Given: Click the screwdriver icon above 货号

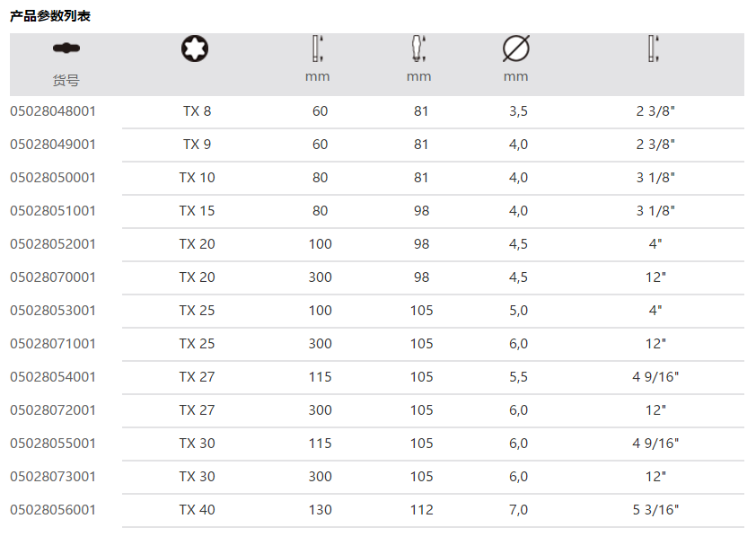Looking at the screenshot, I should click(x=66, y=48).
